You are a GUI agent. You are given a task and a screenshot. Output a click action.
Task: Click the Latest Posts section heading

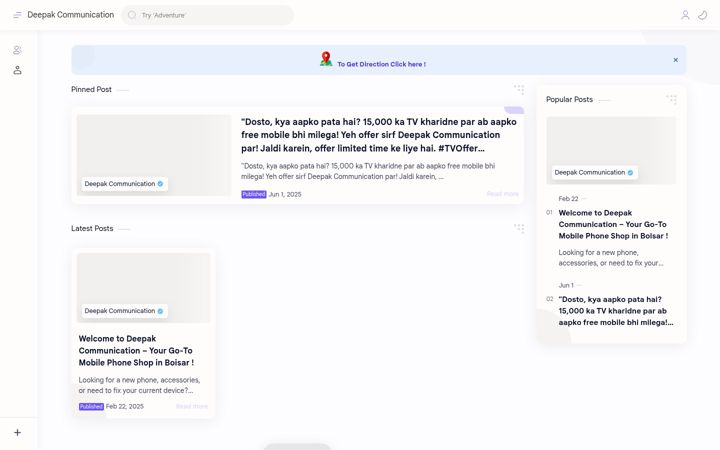tap(92, 228)
